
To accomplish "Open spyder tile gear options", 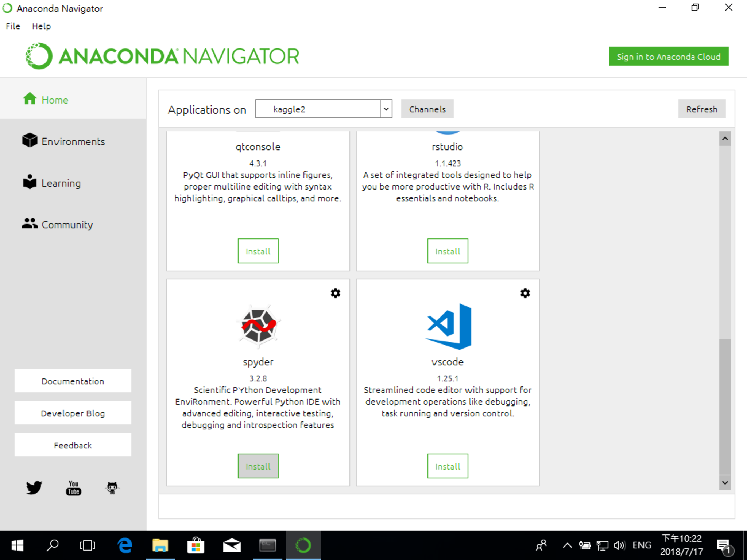I will point(335,293).
